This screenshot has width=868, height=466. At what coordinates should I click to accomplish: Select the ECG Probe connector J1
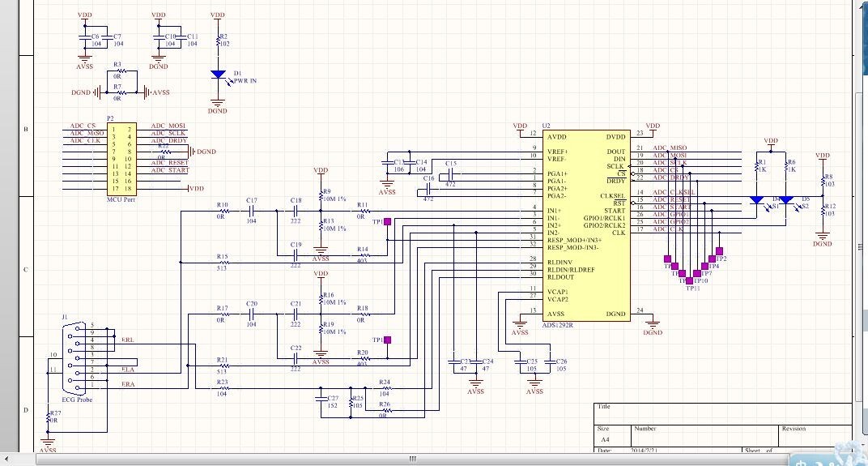tap(74, 358)
